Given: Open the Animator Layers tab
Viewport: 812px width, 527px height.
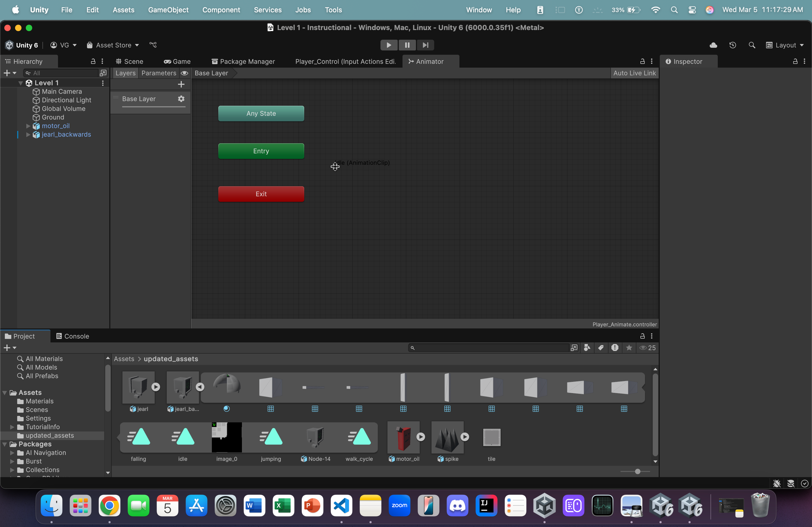Looking at the screenshot, I should 125,73.
